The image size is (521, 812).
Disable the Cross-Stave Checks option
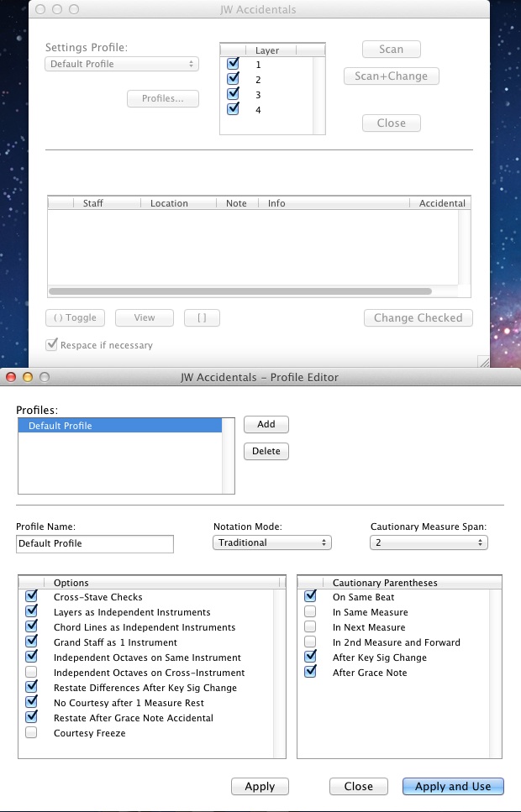coord(32,597)
